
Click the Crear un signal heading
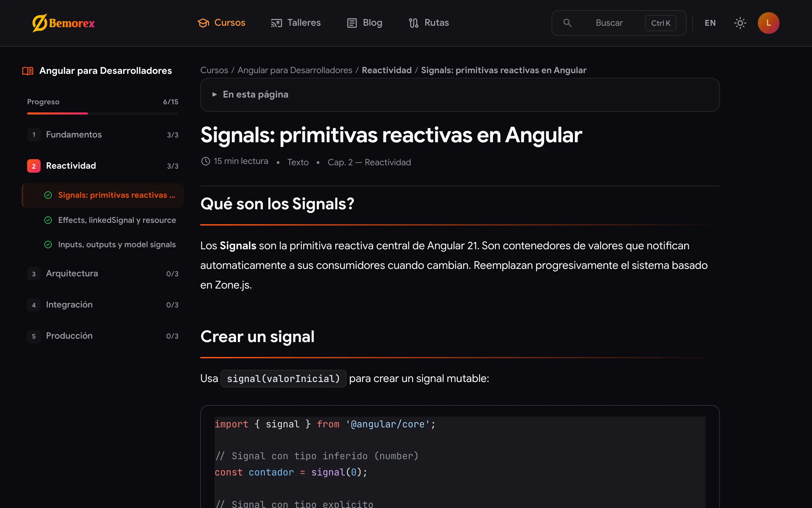tap(257, 337)
